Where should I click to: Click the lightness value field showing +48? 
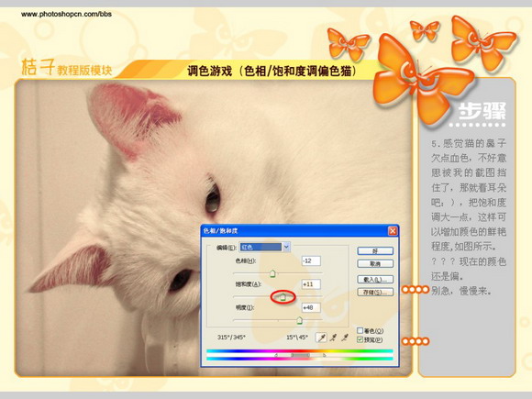click(x=311, y=307)
